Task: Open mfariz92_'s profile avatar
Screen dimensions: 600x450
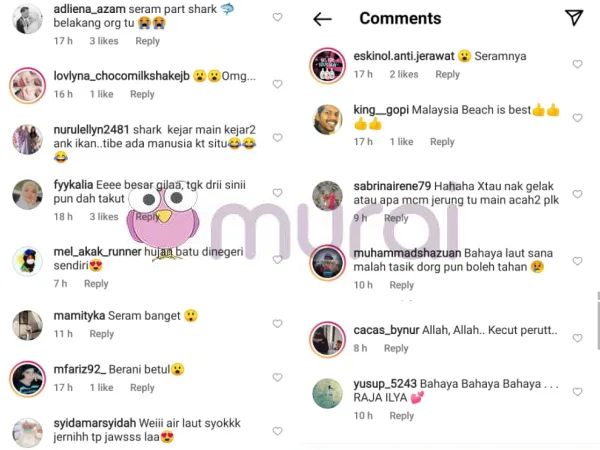Action: coord(28,379)
